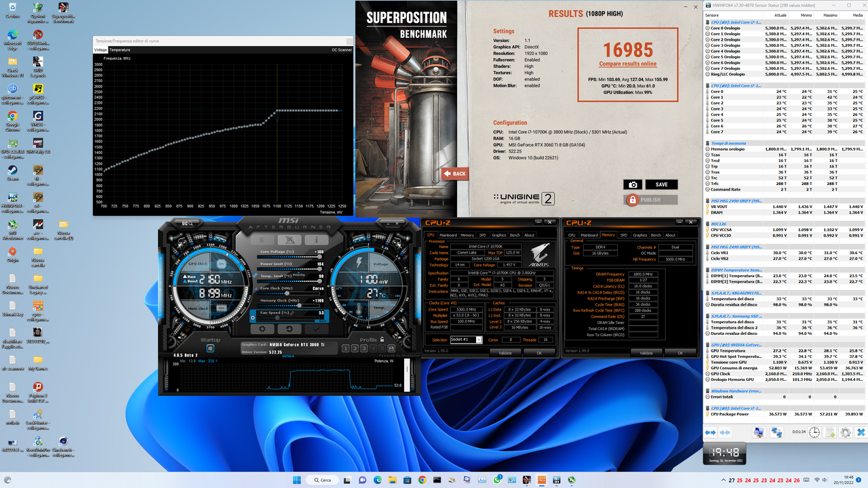Open the SPD tab in CPU-Z

click(484, 235)
